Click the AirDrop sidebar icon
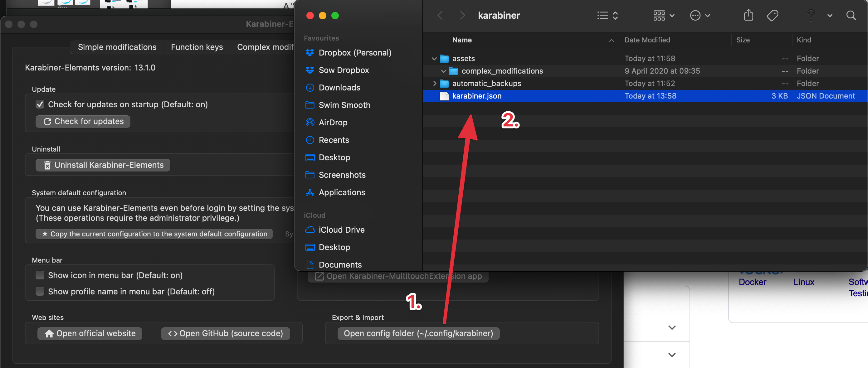The image size is (868, 368). (310, 122)
